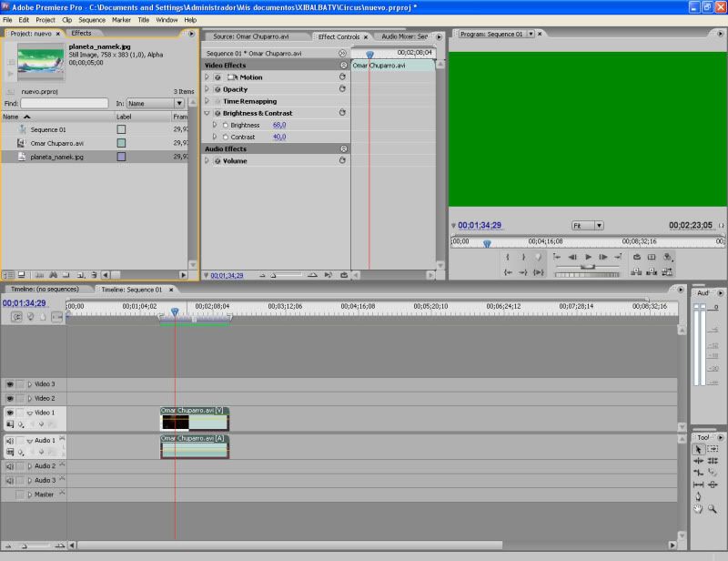Viewport: 728px width, 561px height.
Task: Click the Lift button in Program monitor
Action: [x=636, y=272]
